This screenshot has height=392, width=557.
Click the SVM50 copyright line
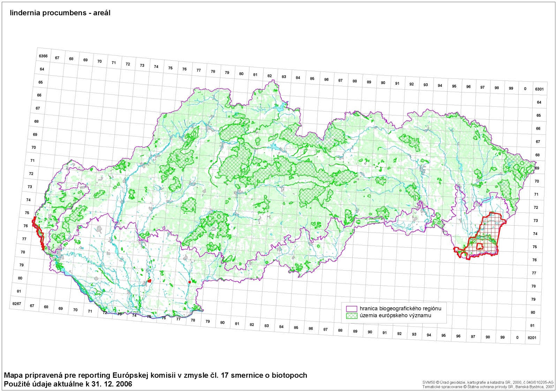[x=488, y=383]
